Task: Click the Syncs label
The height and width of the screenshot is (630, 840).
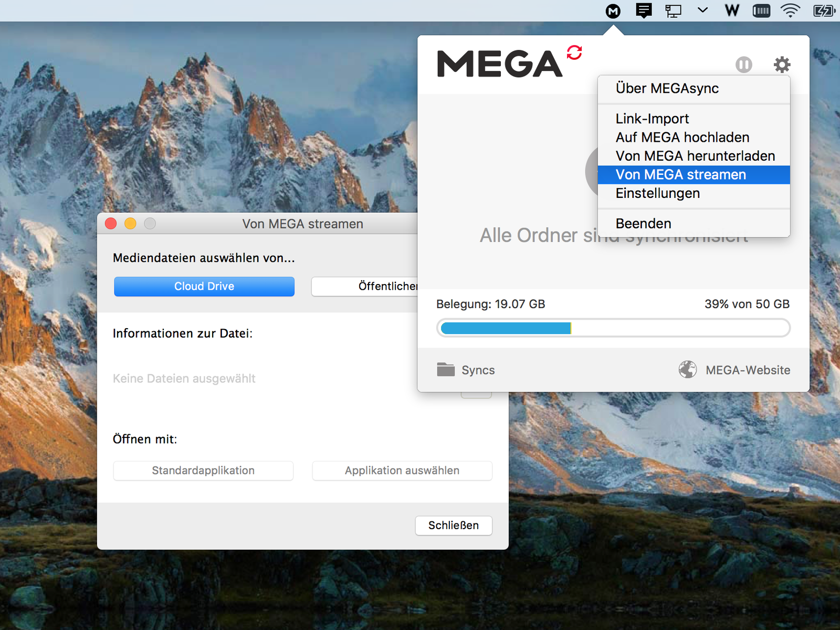Action: point(478,370)
